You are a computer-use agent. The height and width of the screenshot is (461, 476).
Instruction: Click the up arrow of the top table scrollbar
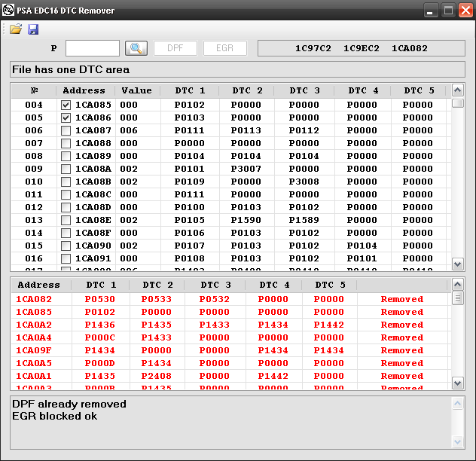pyautogui.click(x=457, y=90)
